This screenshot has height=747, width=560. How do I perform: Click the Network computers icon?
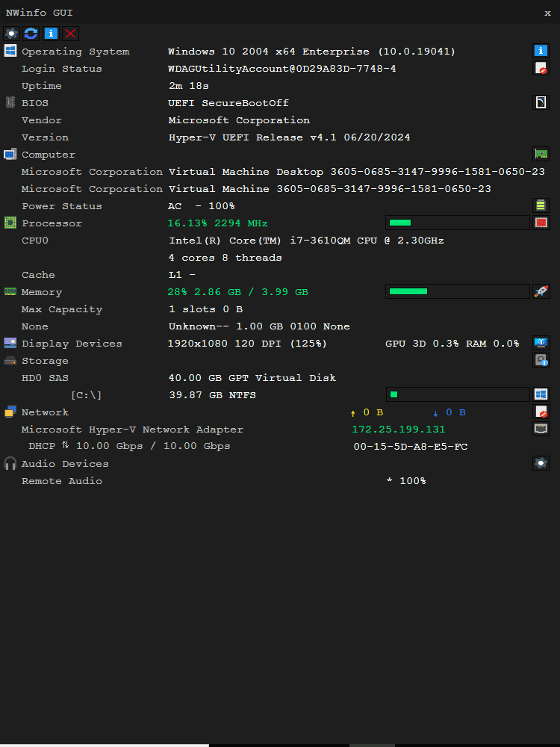[10, 412]
